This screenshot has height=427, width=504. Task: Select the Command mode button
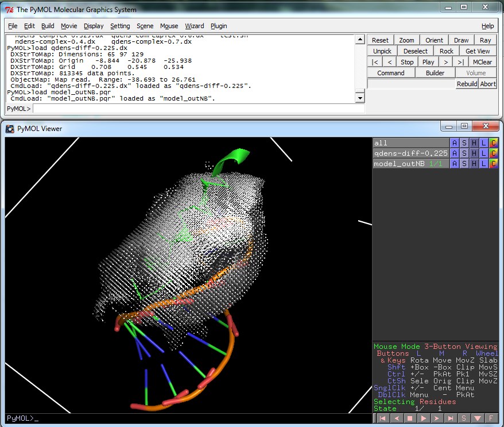click(391, 73)
